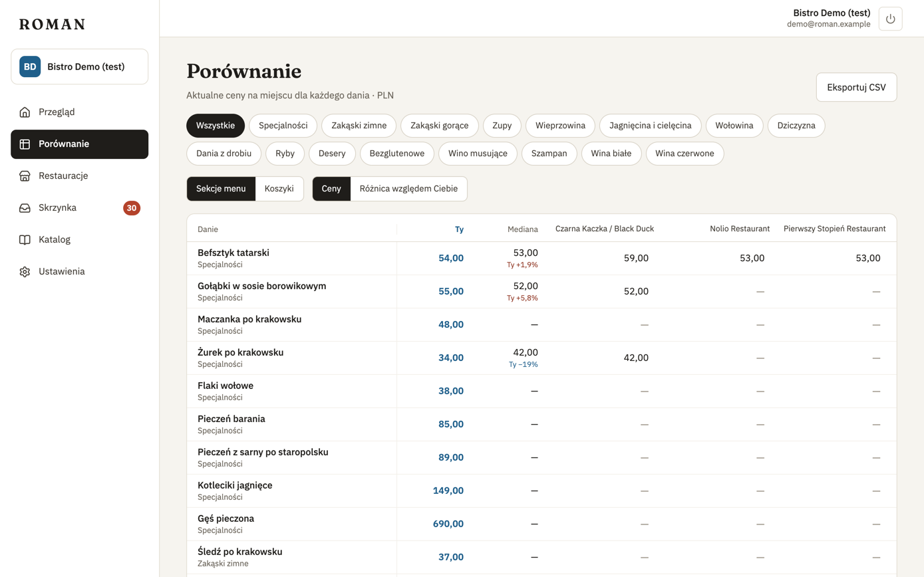Click the Porównanie table icon in sidebar
The height and width of the screenshot is (577, 924).
(x=25, y=144)
